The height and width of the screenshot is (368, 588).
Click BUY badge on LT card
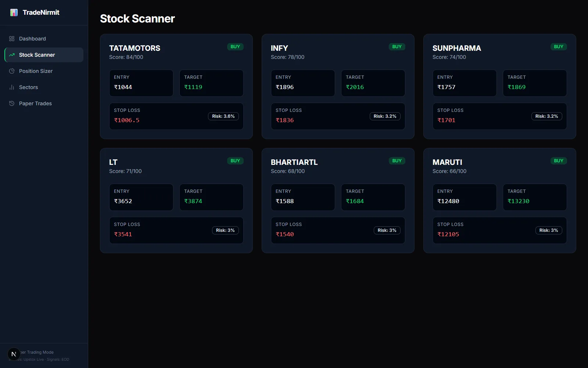click(x=235, y=161)
